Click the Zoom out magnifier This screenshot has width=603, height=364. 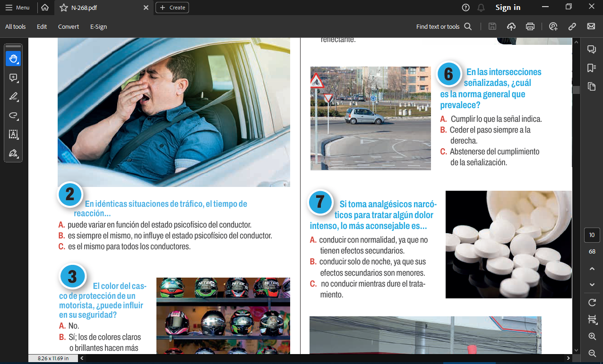[x=592, y=353]
